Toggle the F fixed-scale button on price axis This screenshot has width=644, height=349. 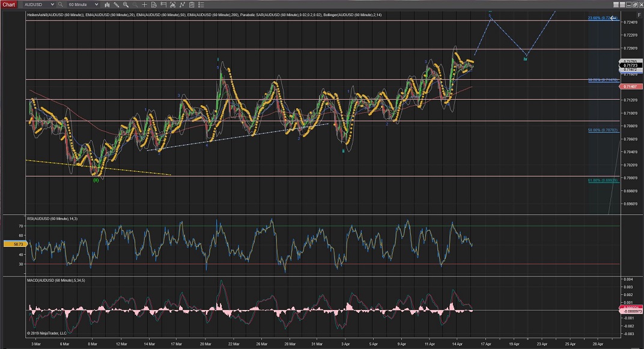point(639,15)
